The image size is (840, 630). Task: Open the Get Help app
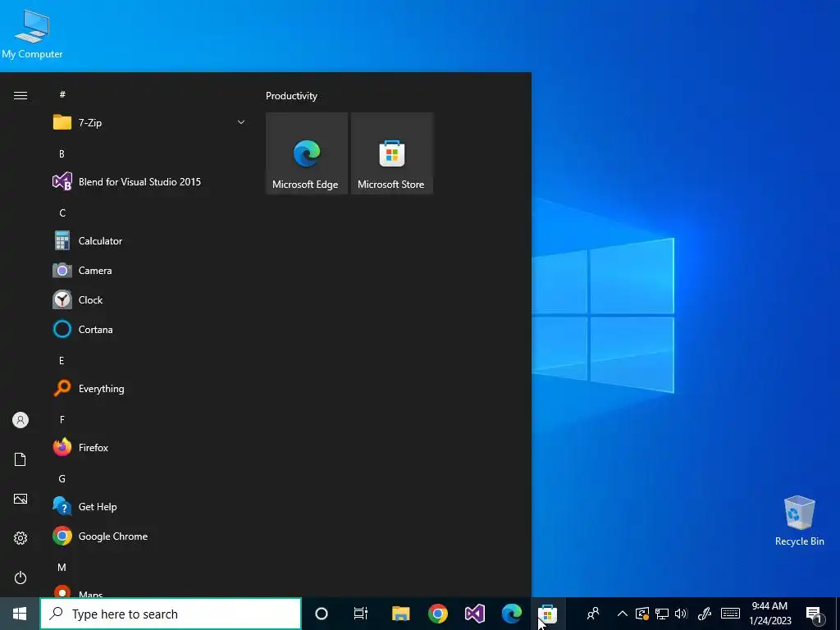coord(149,506)
